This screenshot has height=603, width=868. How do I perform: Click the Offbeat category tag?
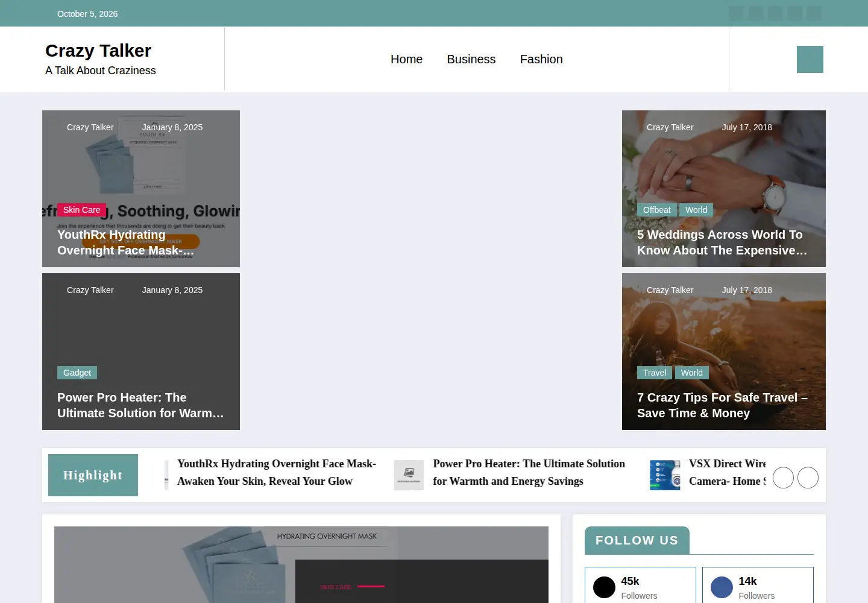tap(656, 210)
